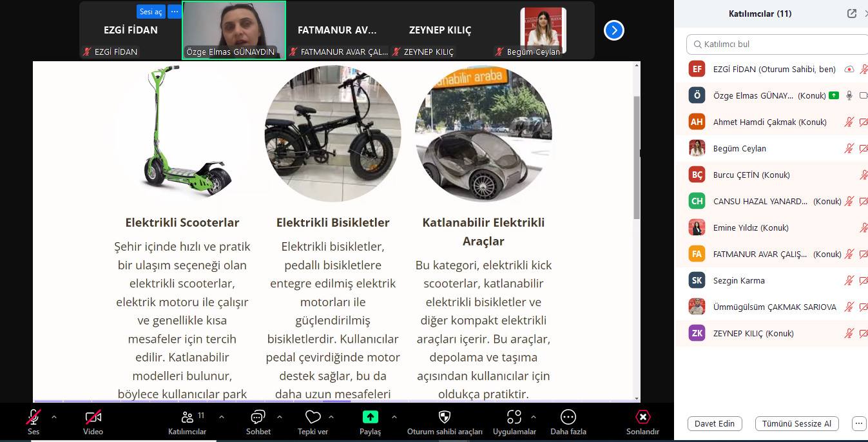Pop out the Katılımcılar panel
The width and height of the screenshot is (868, 442).
(851, 14)
